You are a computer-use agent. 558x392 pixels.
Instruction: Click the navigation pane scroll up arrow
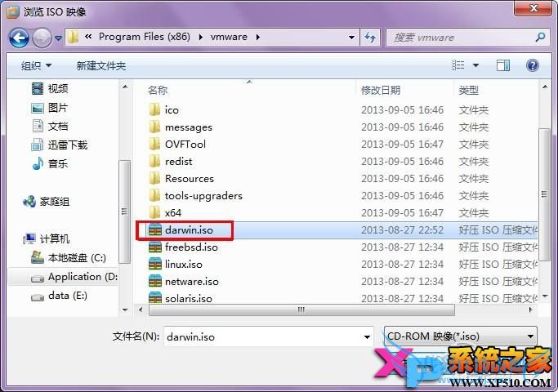click(125, 87)
